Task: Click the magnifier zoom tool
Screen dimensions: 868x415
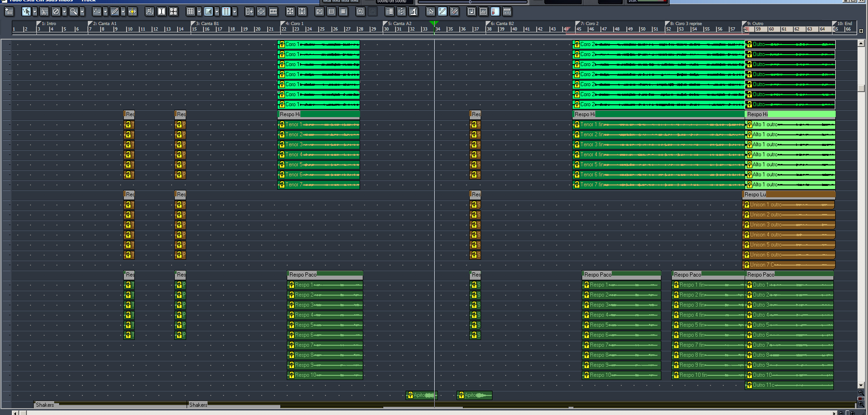Action: pos(73,11)
